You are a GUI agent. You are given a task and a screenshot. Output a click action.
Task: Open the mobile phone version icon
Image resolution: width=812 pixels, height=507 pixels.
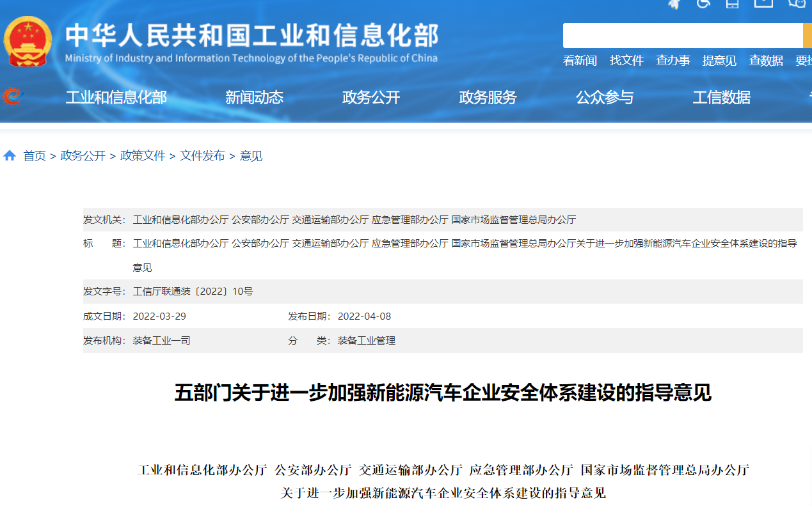(733, 3)
